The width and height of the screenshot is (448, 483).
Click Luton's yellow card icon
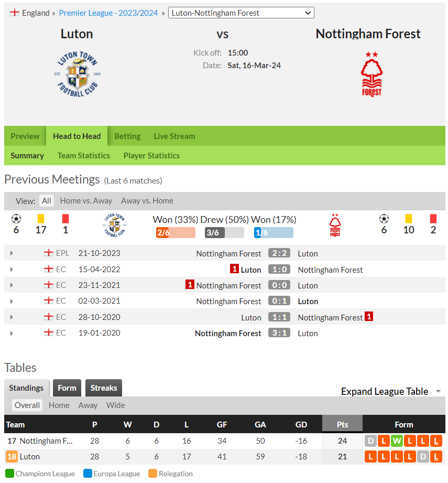click(x=41, y=219)
